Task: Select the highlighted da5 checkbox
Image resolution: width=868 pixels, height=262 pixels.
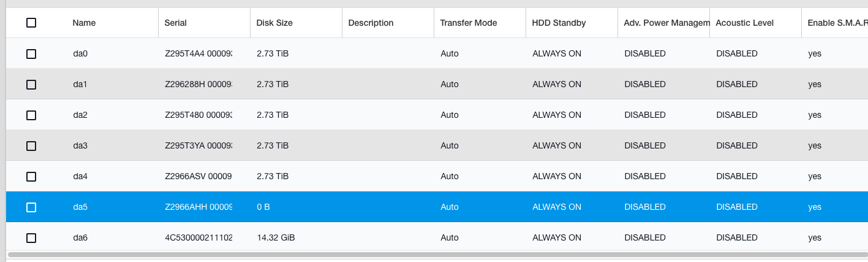Action: 31,207
